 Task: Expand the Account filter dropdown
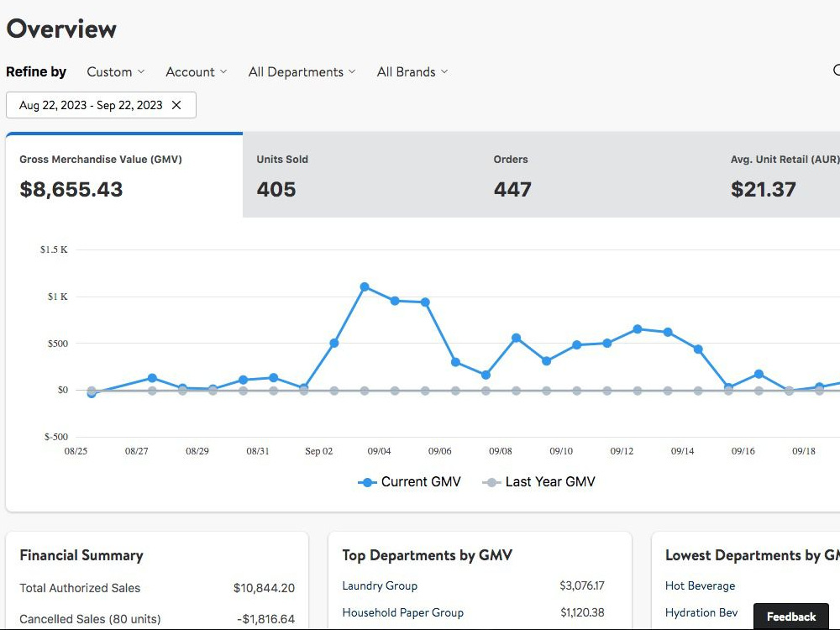click(196, 71)
